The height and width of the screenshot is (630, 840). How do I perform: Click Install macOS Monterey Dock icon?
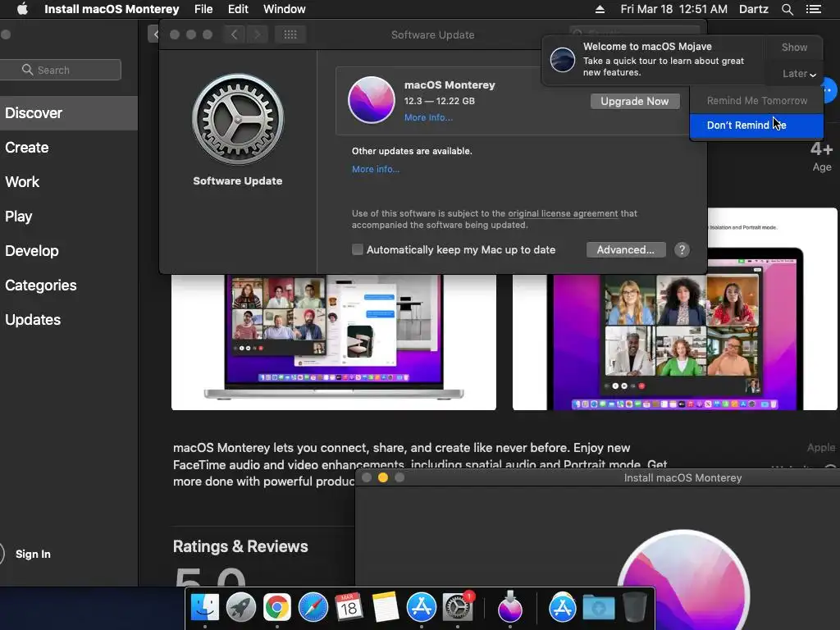510,608
